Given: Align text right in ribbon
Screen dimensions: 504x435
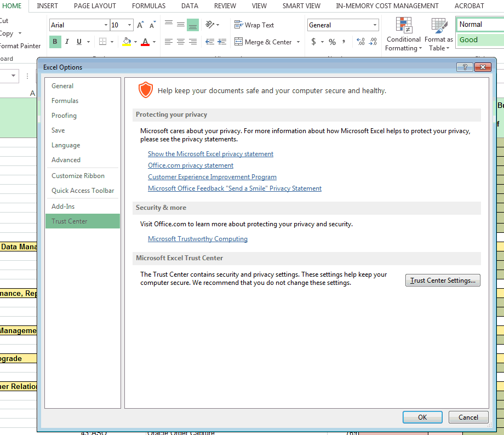Looking at the screenshot, I should tap(193, 42).
